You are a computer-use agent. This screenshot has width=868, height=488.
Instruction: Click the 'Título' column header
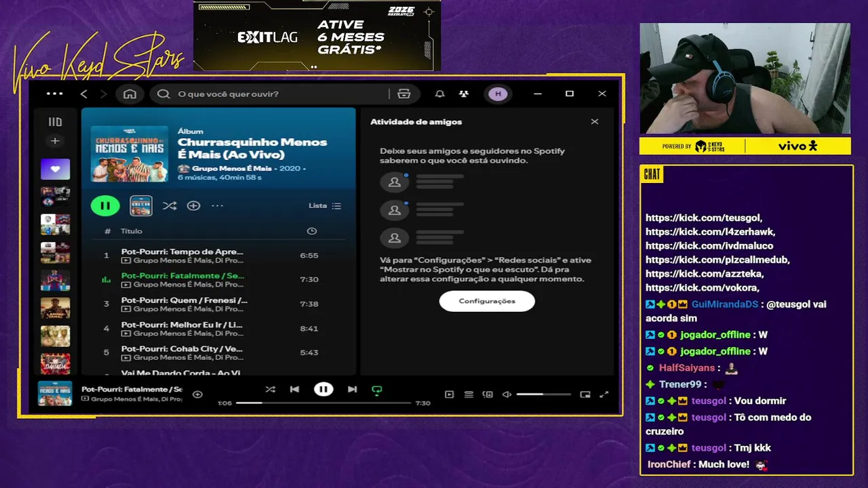click(x=132, y=231)
